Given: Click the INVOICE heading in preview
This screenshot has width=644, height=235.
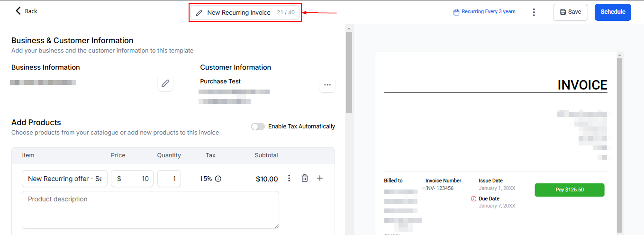Looking at the screenshot, I should [582, 85].
